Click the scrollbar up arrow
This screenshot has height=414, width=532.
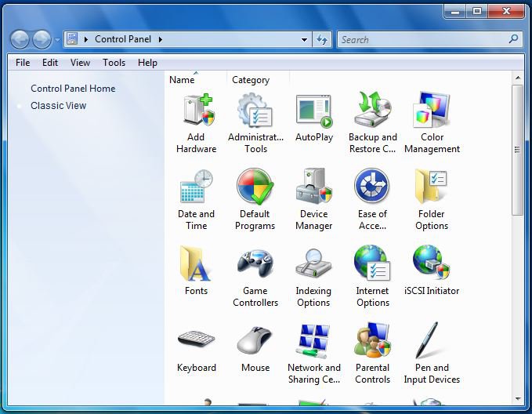point(518,78)
